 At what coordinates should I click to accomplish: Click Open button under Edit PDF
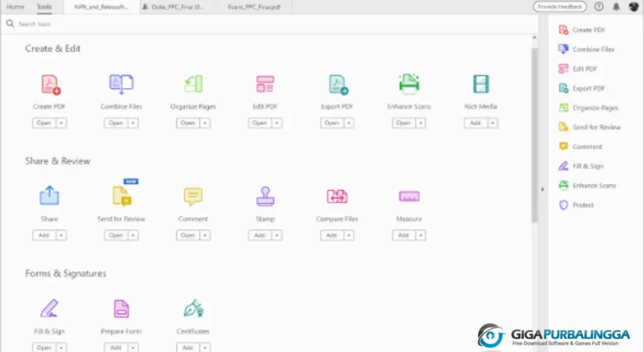(x=260, y=123)
